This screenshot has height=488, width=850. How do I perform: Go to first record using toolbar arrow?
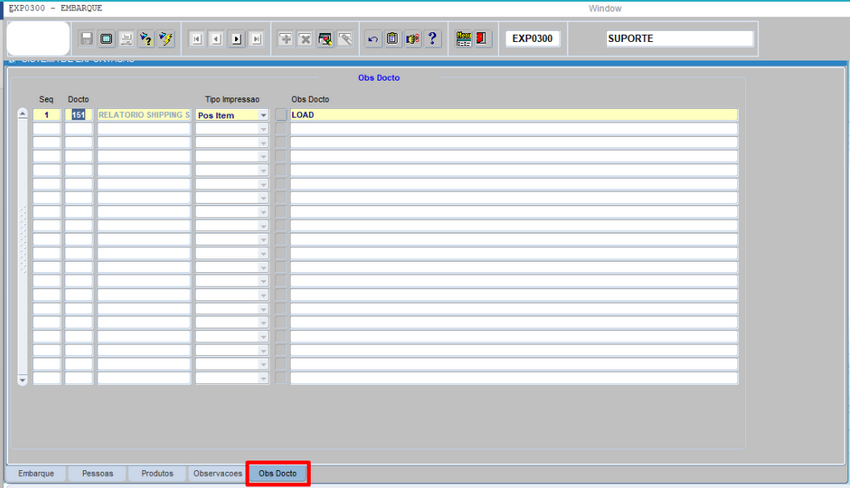[x=196, y=39]
